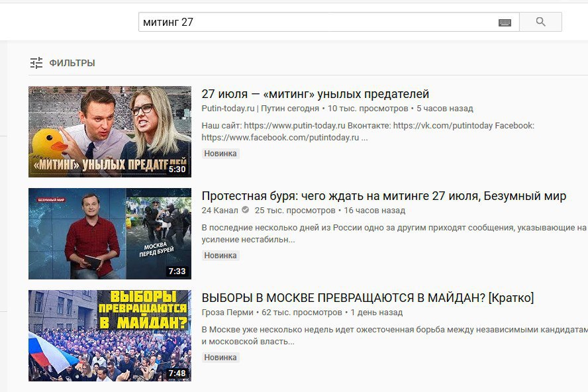Click 1 день назад timestamp
The height and width of the screenshot is (392, 588).
click(377, 313)
